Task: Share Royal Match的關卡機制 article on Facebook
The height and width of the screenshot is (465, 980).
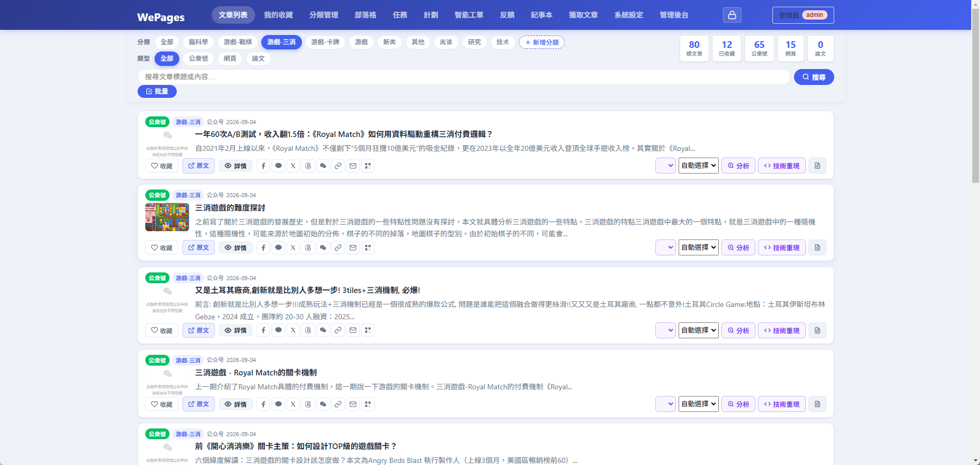Action: point(263,404)
